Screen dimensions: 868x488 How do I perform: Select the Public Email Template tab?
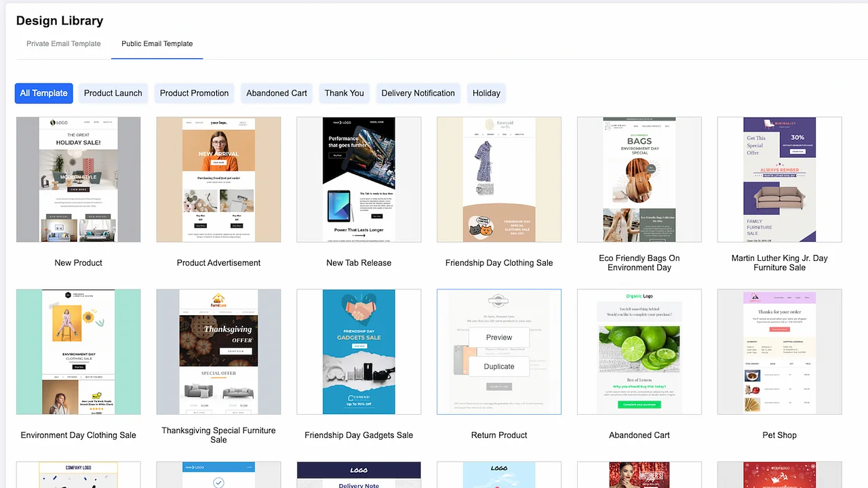[157, 43]
